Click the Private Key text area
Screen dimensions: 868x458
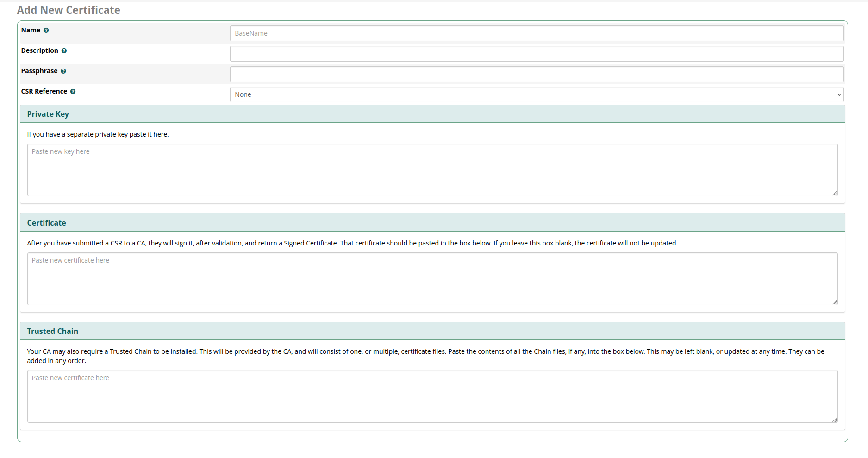tap(432, 170)
